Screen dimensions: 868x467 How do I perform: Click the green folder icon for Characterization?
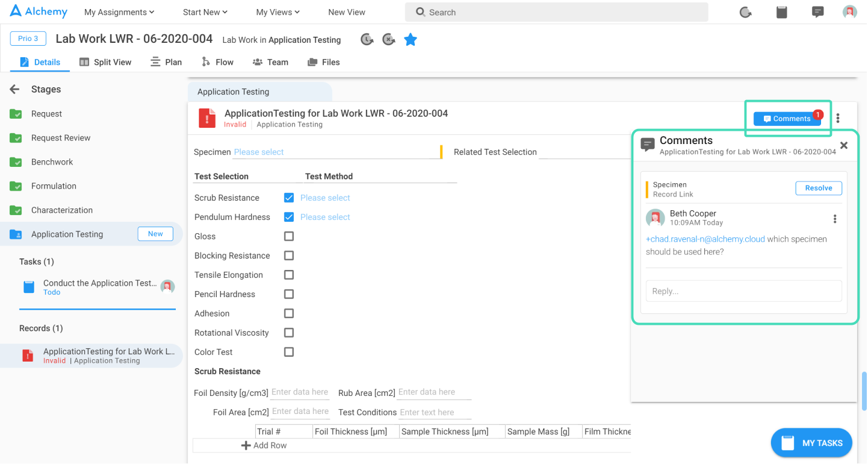coord(16,210)
